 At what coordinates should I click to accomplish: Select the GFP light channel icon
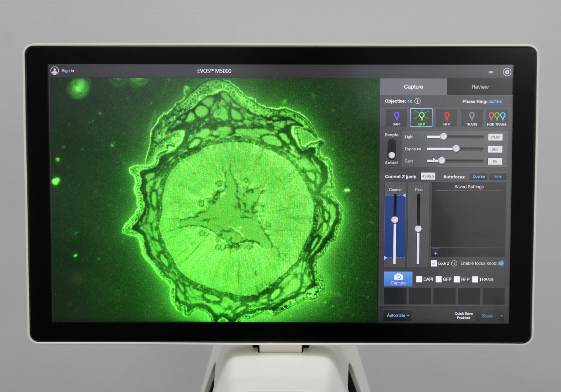pos(421,117)
